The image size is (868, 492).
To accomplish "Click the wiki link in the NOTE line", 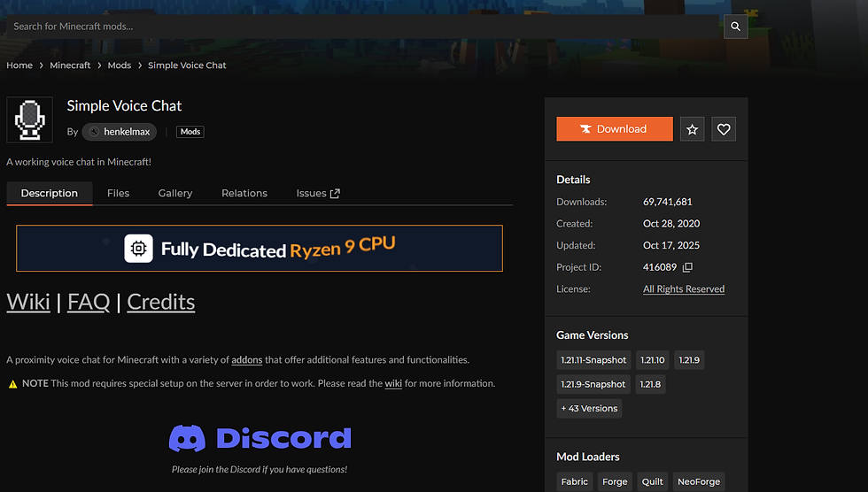I will [x=393, y=384].
